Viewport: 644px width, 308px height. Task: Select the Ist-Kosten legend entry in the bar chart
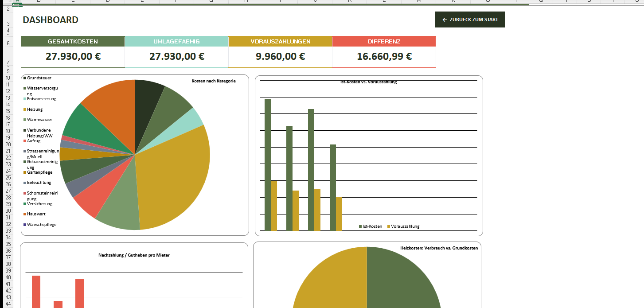click(370, 226)
